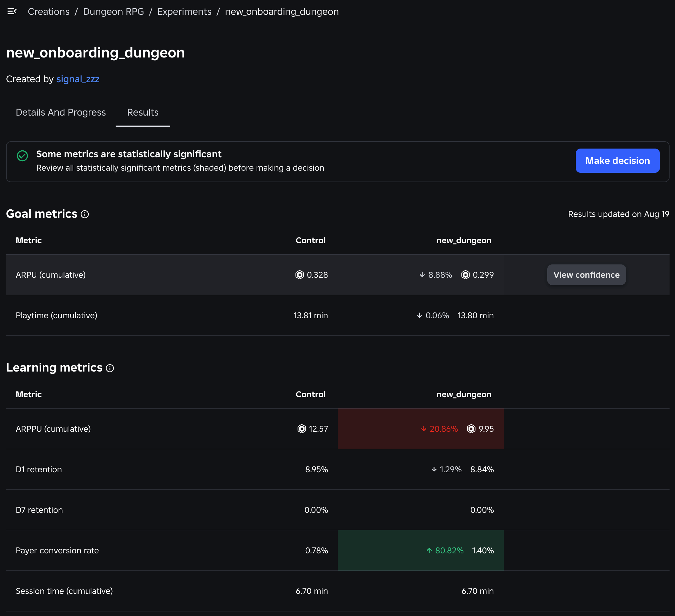The height and width of the screenshot is (616, 675).
Task: Click the 0.78% control conversion value
Action: [316, 550]
